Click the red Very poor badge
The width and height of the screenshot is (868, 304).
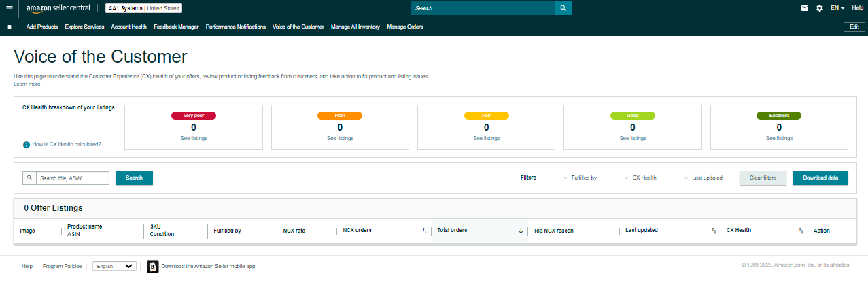coord(194,116)
